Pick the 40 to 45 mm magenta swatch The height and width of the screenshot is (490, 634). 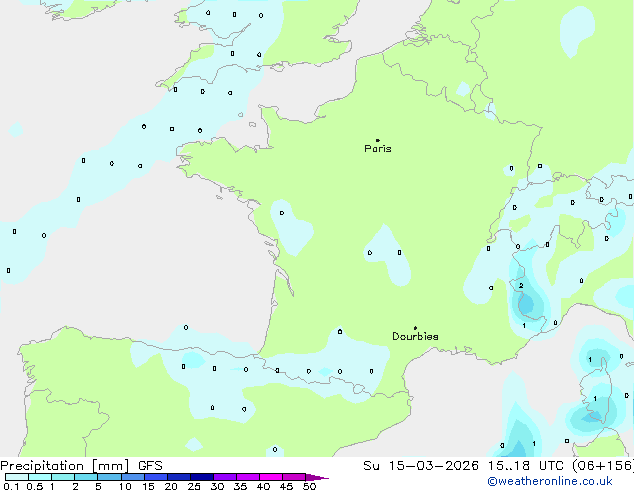pos(271,477)
